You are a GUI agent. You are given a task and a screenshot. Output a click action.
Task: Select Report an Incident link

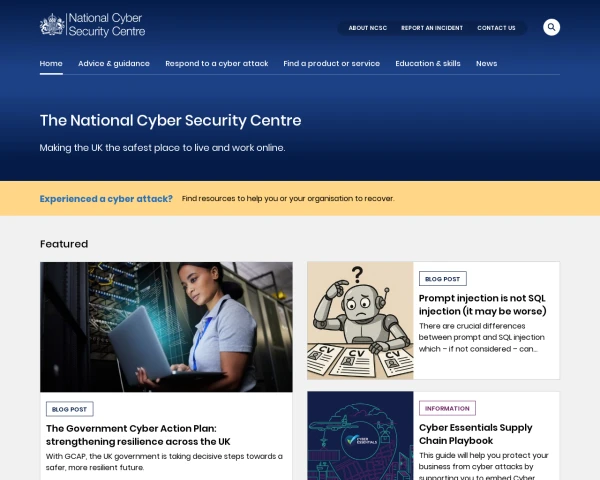point(432,28)
